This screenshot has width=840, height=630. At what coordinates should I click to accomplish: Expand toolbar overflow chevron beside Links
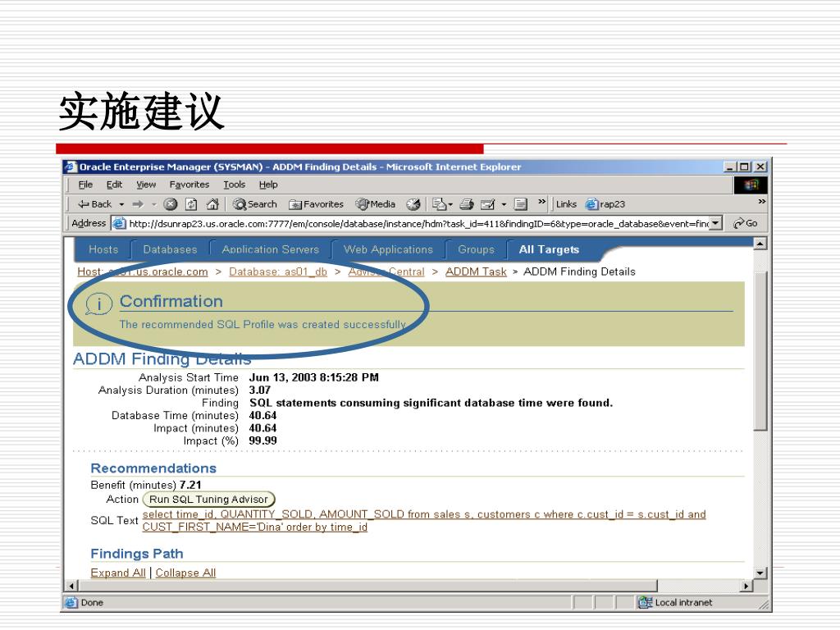click(541, 202)
